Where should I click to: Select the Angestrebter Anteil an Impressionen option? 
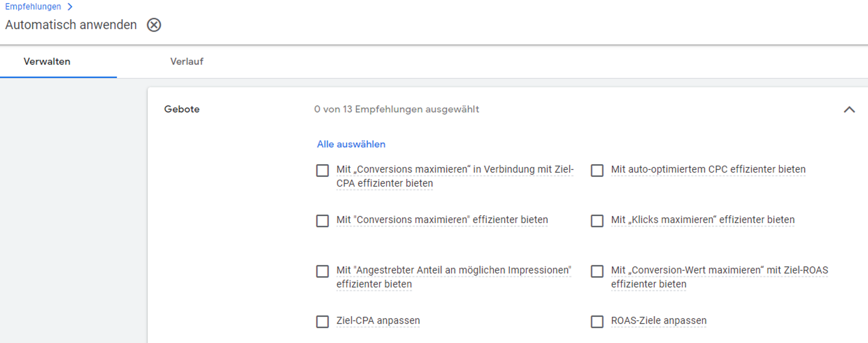click(322, 271)
